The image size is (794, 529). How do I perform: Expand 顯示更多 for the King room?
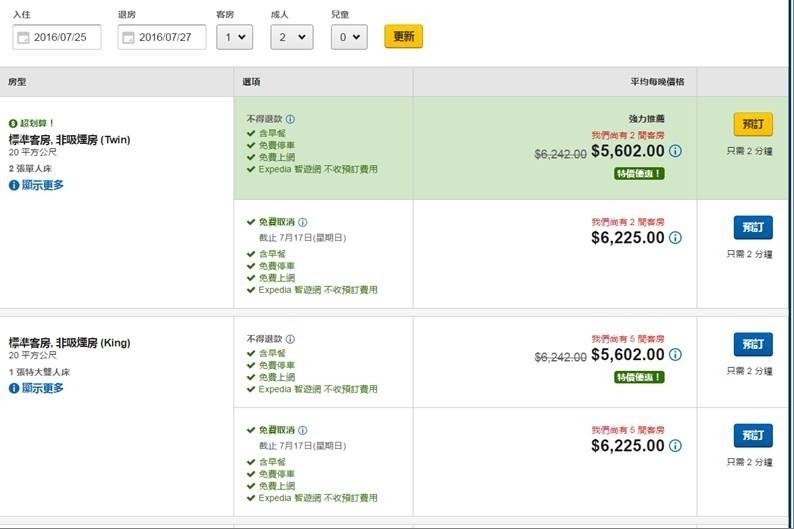[36, 388]
